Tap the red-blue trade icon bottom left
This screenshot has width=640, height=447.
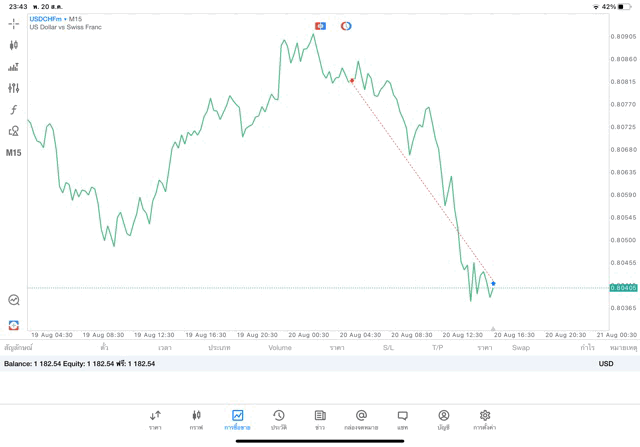tap(14, 325)
